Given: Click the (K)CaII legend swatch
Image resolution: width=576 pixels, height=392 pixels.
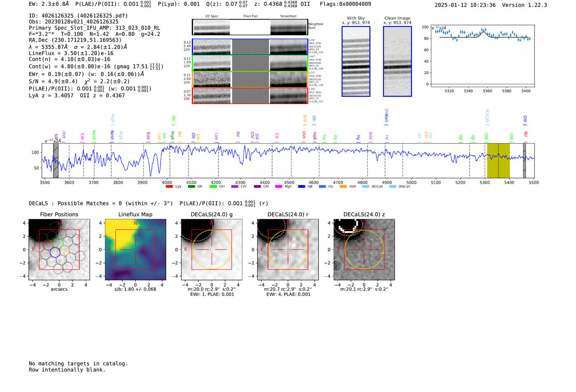Looking at the screenshot, I should (365, 187).
